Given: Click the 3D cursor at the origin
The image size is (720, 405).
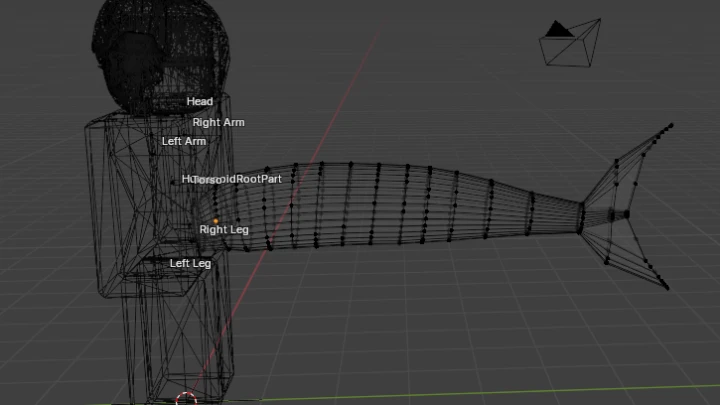Looking at the screenshot, I should pyautogui.click(x=186, y=399).
